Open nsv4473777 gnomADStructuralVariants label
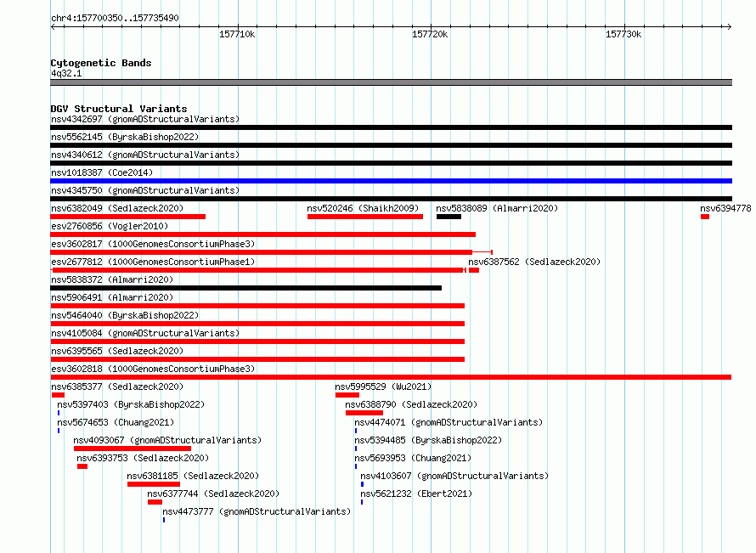 coord(257,511)
